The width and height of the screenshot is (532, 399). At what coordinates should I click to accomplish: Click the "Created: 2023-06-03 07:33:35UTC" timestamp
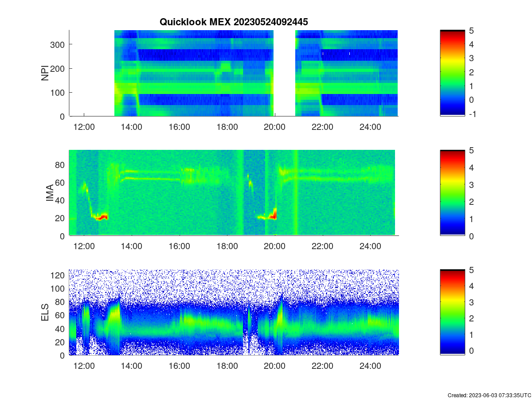coord(489,395)
